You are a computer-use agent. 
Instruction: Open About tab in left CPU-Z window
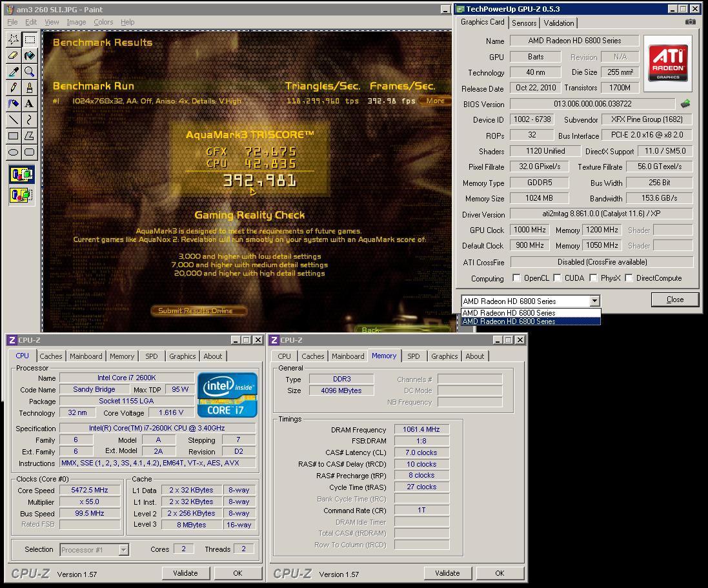pos(213,356)
